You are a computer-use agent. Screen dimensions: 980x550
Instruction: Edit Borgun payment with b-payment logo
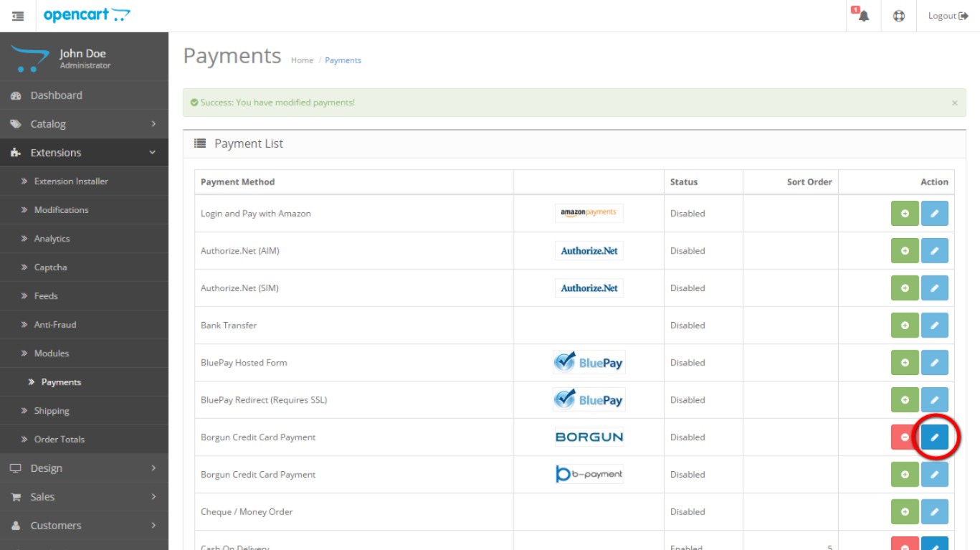pyautogui.click(x=934, y=475)
